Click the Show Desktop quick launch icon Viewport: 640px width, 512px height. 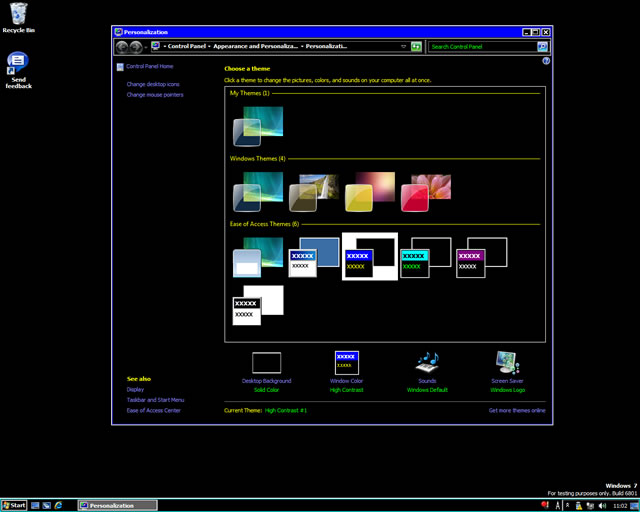pos(35,505)
